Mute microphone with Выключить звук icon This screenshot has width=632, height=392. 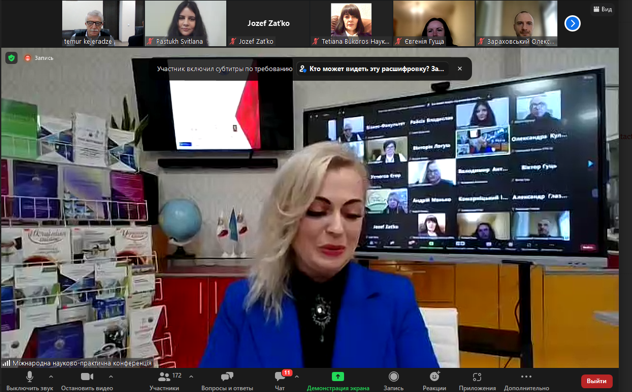click(29, 377)
